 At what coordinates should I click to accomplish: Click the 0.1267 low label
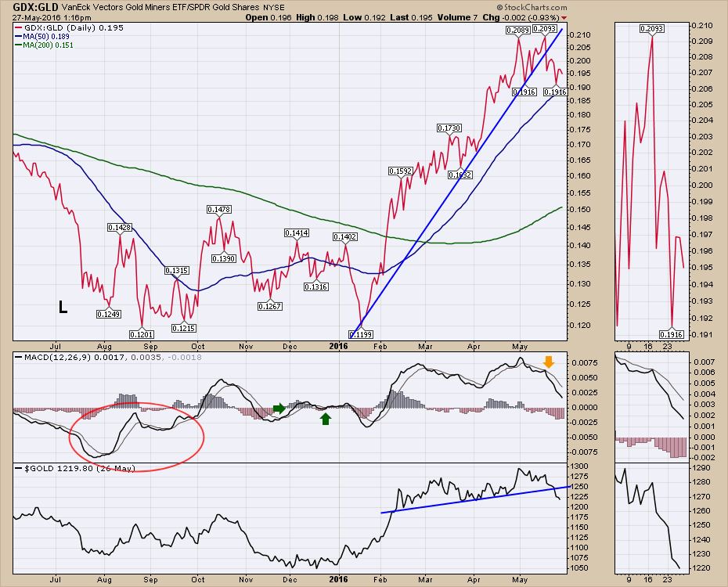click(x=270, y=306)
